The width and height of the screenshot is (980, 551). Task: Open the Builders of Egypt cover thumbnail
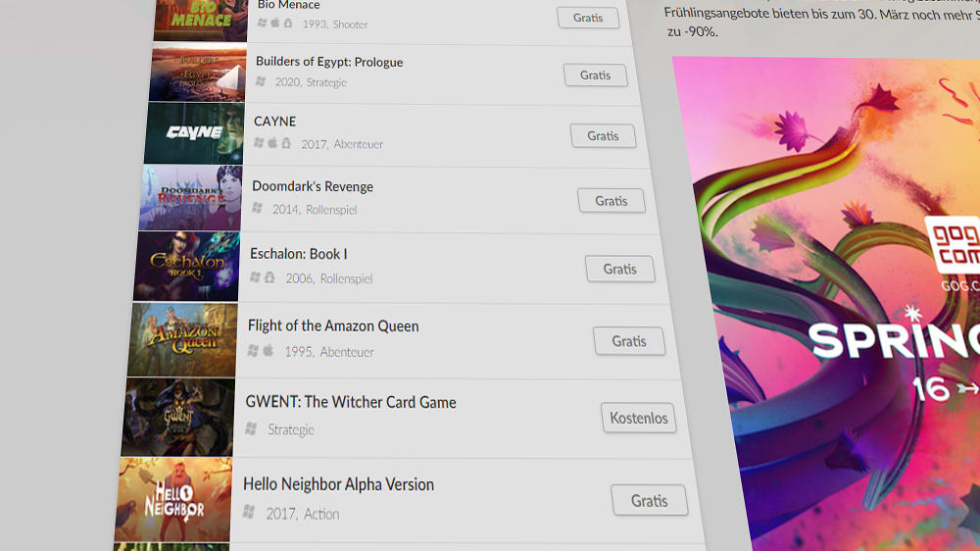click(x=198, y=74)
